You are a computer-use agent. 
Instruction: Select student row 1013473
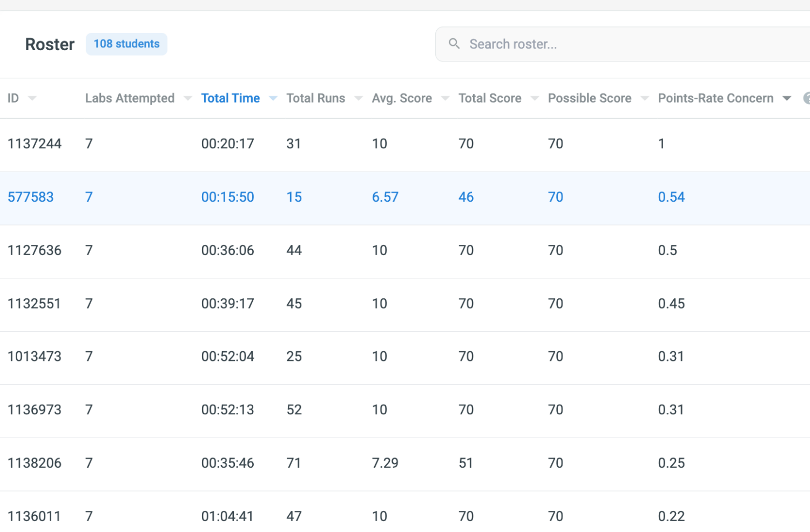pyautogui.click(x=35, y=357)
